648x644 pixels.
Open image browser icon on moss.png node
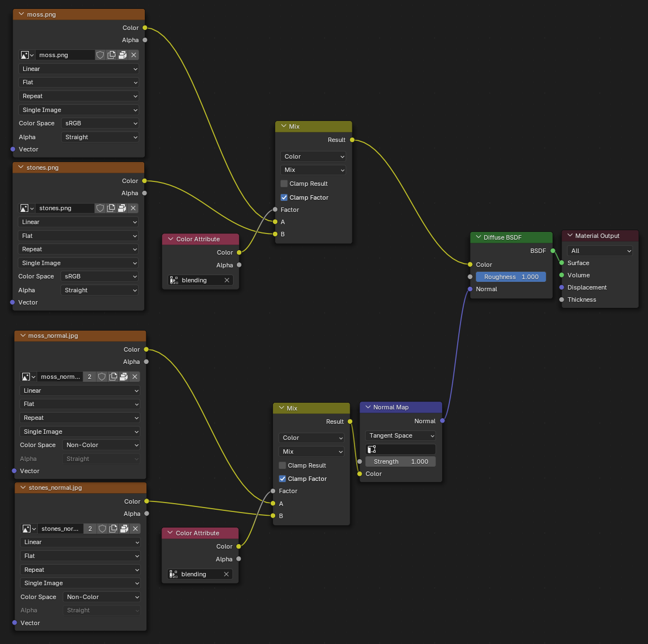pyautogui.click(x=27, y=55)
